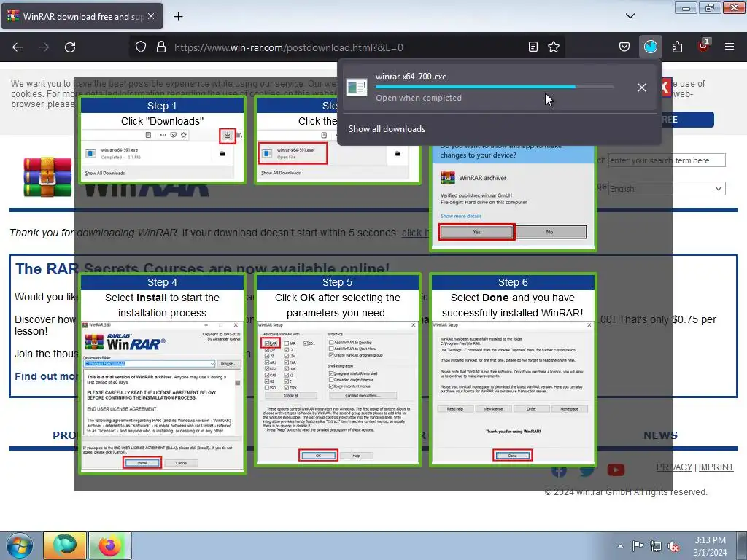Open the Windows Start menu
Image resolution: width=747 pixels, height=560 pixels.
pyautogui.click(x=19, y=545)
